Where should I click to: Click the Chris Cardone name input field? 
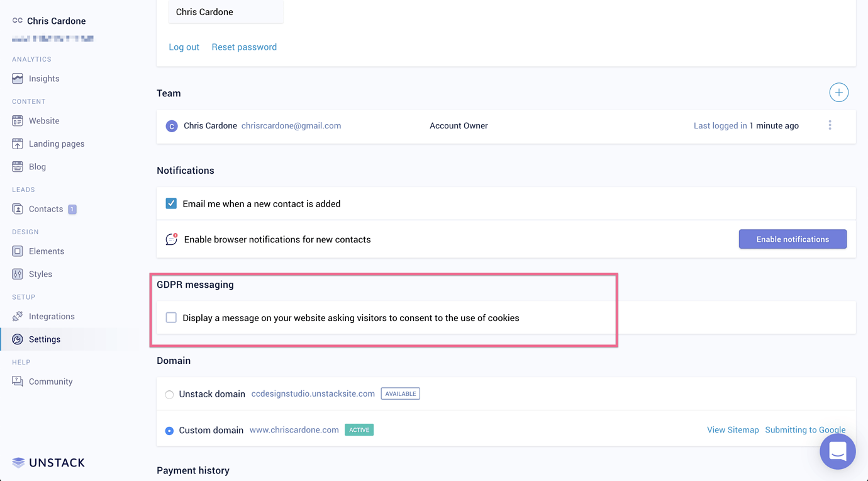pos(225,11)
